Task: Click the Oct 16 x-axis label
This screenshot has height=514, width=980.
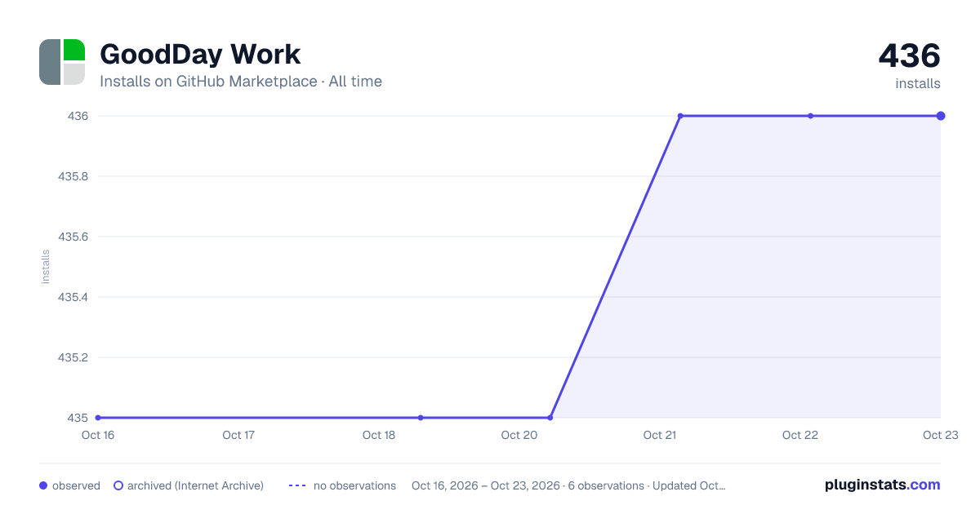Action: coord(98,435)
